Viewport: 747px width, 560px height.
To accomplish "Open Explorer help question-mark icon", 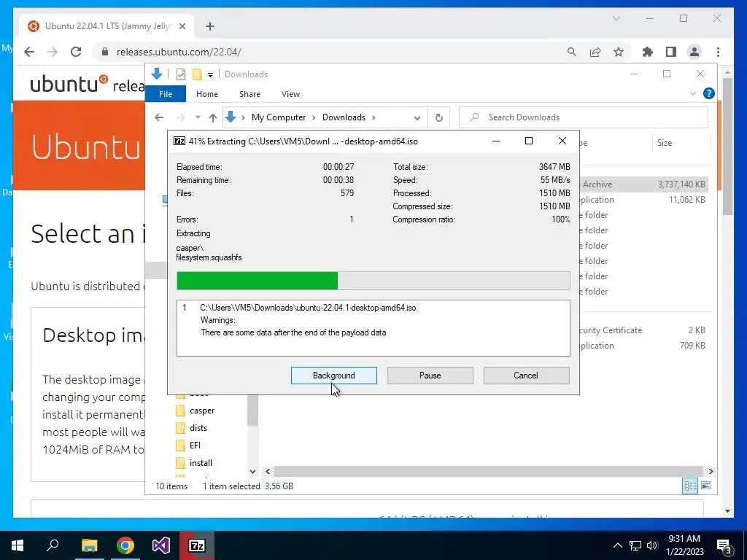I will tap(708, 93).
